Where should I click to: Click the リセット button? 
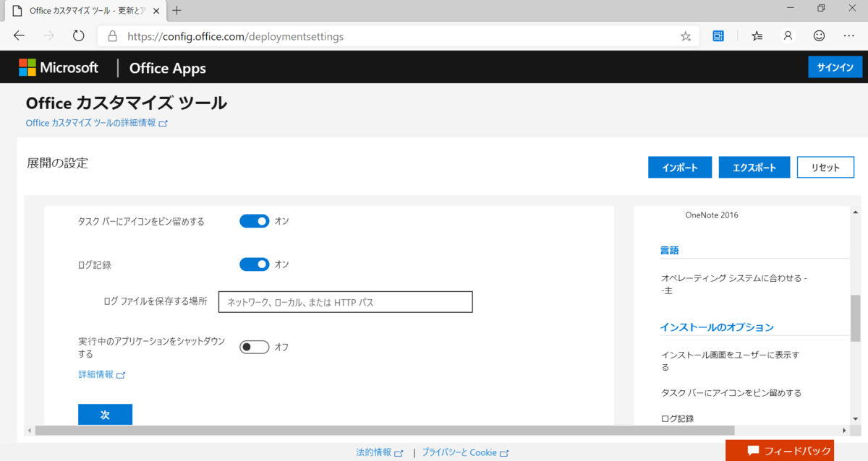coord(825,167)
